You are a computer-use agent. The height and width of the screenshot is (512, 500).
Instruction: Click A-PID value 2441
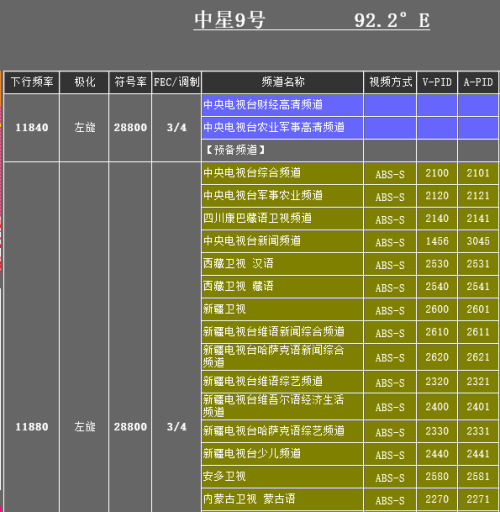(478, 454)
